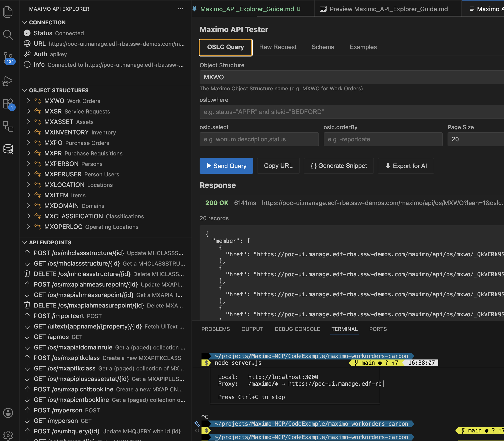This screenshot has width=504, height=441.
Task: Expand the MXWO Work Orders node
Action: coord(29,101)
